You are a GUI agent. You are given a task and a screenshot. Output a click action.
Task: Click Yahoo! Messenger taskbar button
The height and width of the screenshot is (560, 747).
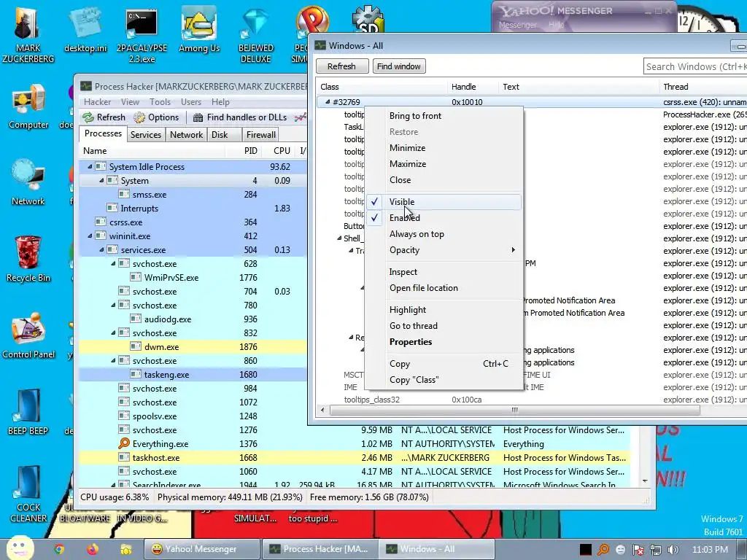[201, 549]
